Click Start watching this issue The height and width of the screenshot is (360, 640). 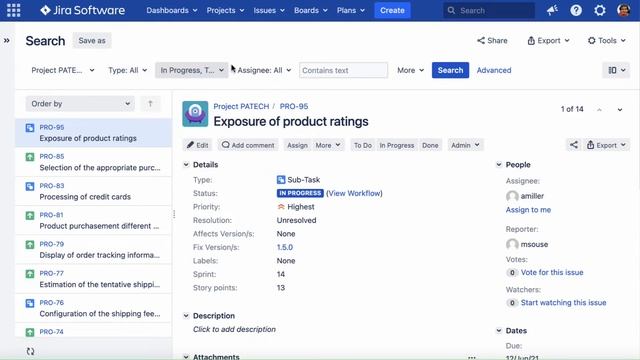pos(563,302)
